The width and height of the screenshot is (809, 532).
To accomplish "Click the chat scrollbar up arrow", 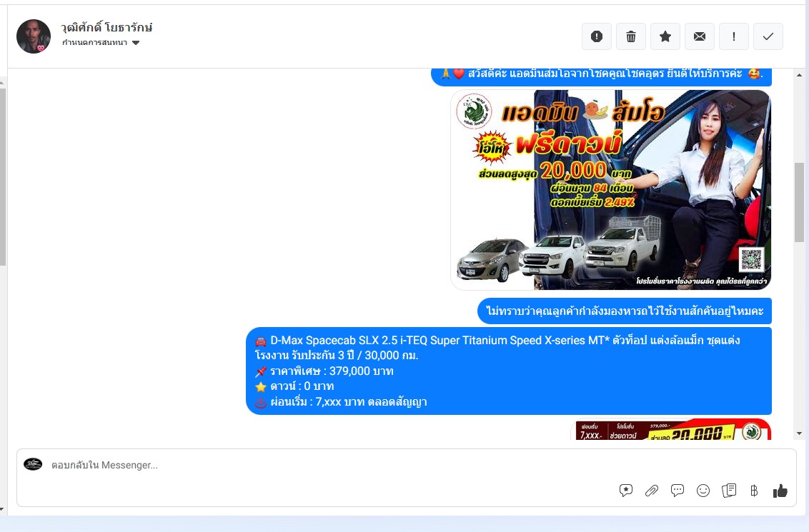I will [x=799, y=75].
